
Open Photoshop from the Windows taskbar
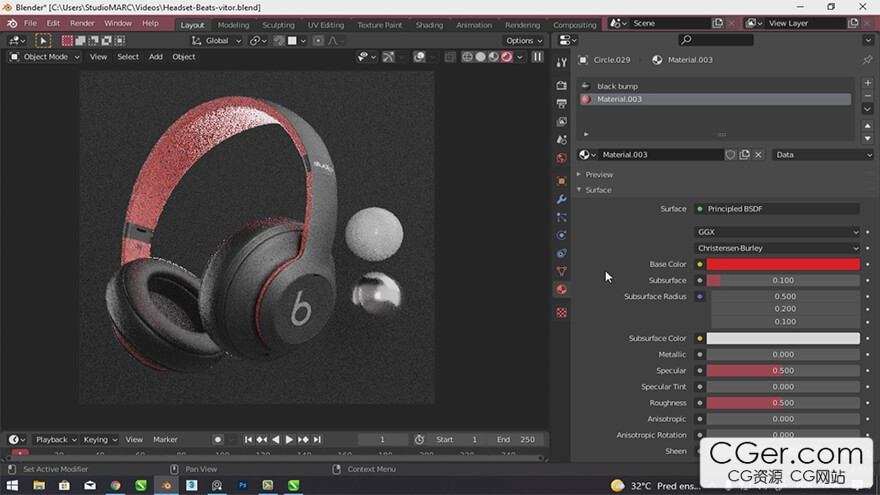click(242, 485)
